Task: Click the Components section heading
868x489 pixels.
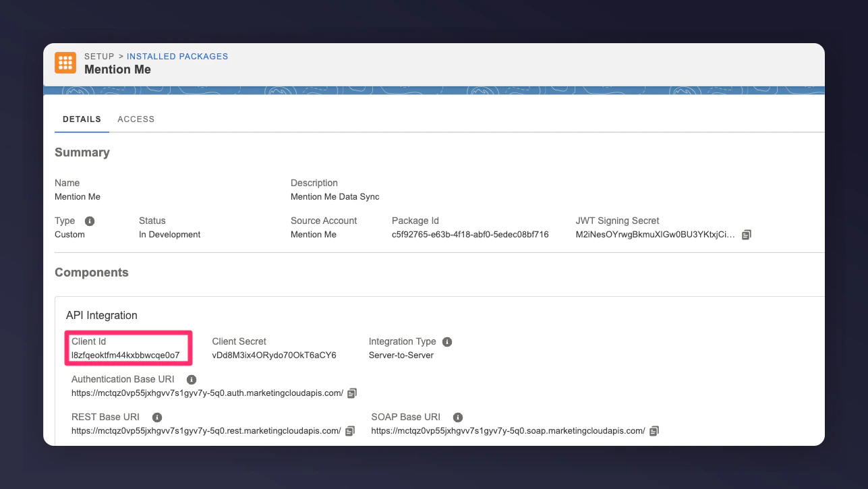Action: click(x=92, y=272)
